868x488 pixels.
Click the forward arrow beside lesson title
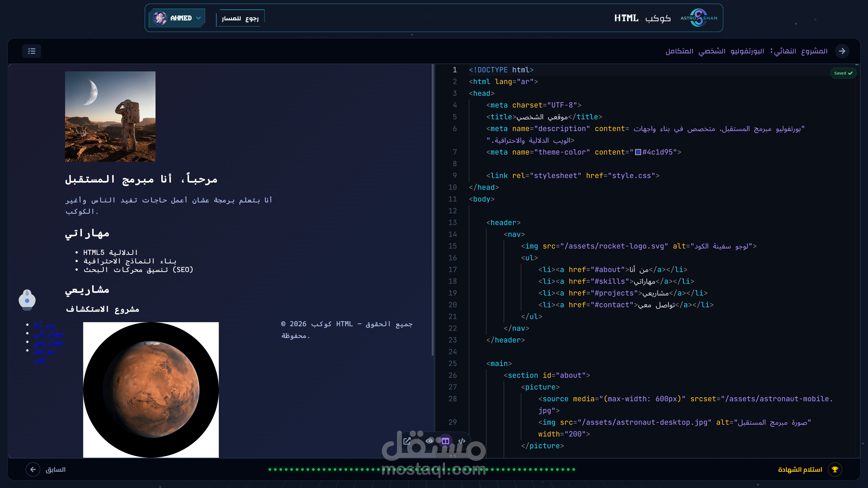coord(842,51)
